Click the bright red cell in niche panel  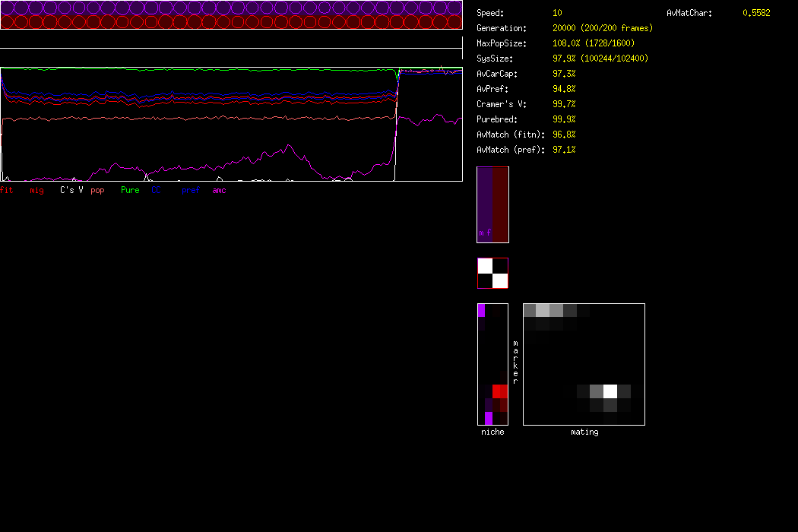coord(499,391)
